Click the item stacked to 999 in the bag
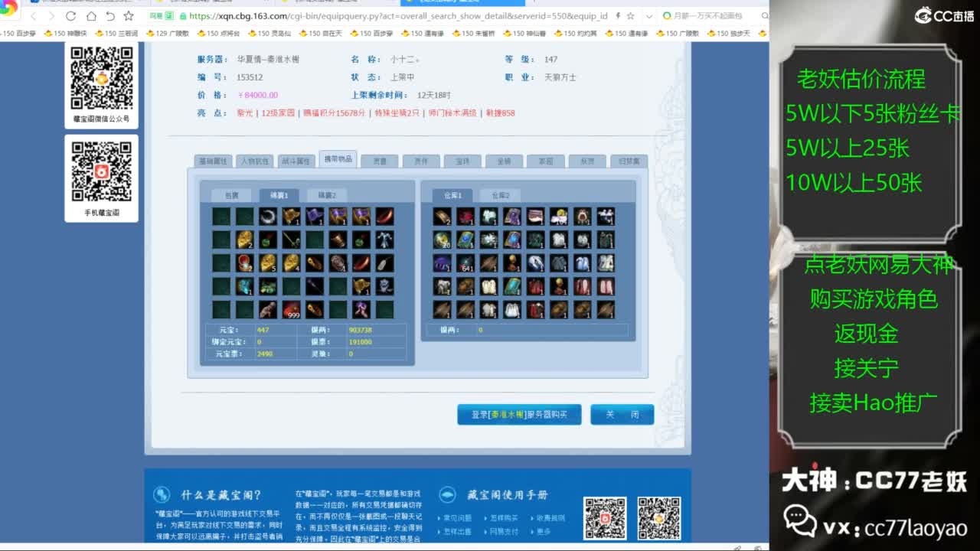 292,308
